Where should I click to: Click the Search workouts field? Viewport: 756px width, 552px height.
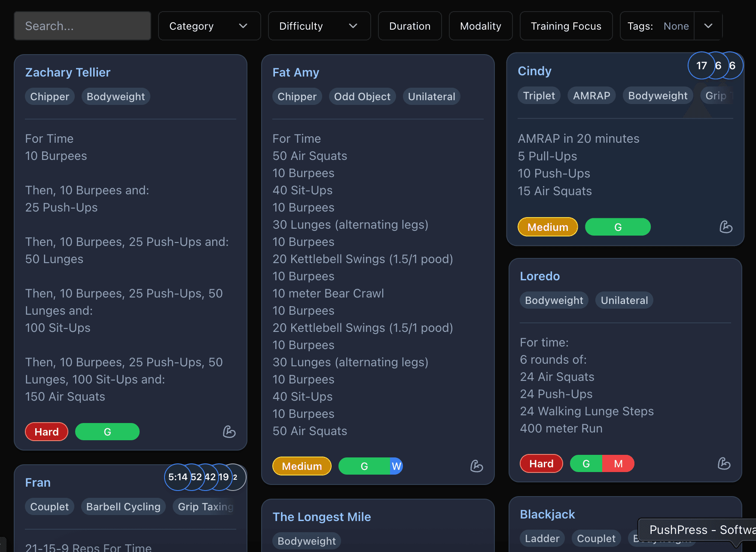[x=82, y=26]
